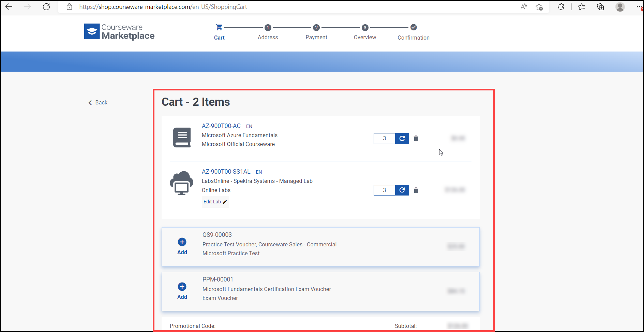
Task: Click the Confirmation checkmark step icon
Action: [x=414, y=27]
